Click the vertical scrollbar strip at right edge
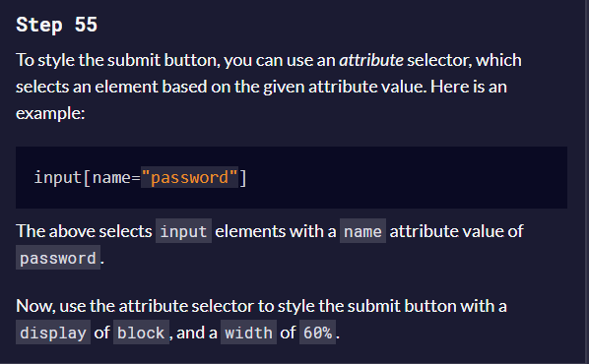589x364 pixels. 586,182
